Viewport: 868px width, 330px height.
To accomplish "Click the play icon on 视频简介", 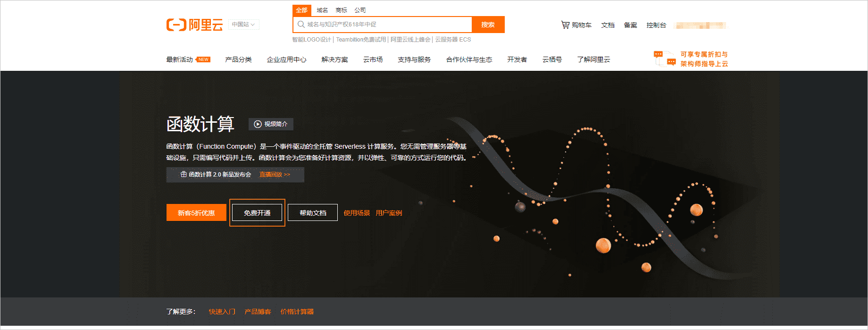I will (x=258, y=124).
